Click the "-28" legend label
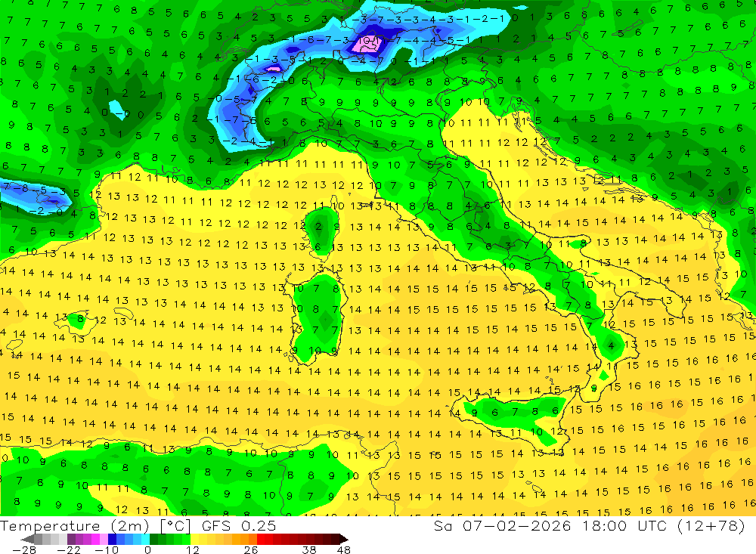This screenshot has width=756, height=554. pyautogui.click(x=24, y=550)
